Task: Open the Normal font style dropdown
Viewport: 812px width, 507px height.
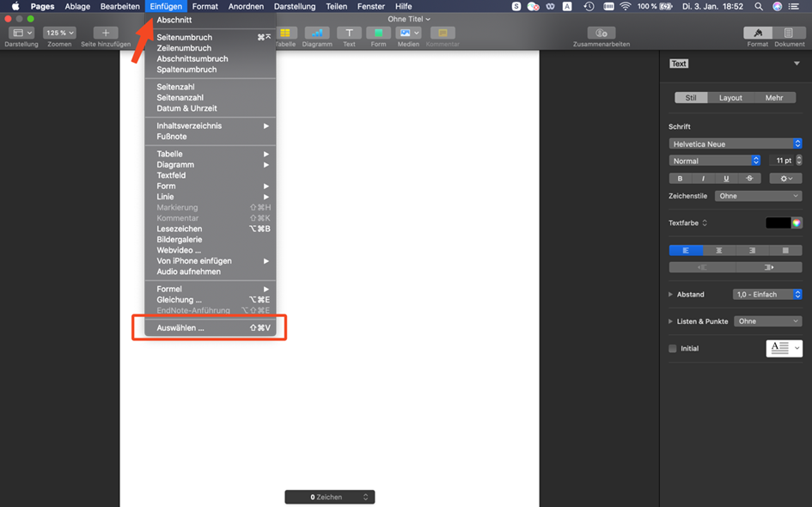Action: 715,161
